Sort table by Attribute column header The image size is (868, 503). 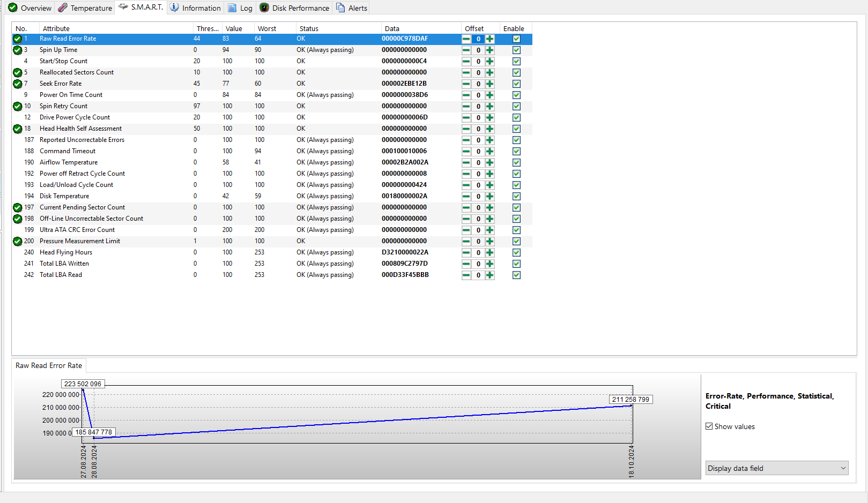[56, 28]
